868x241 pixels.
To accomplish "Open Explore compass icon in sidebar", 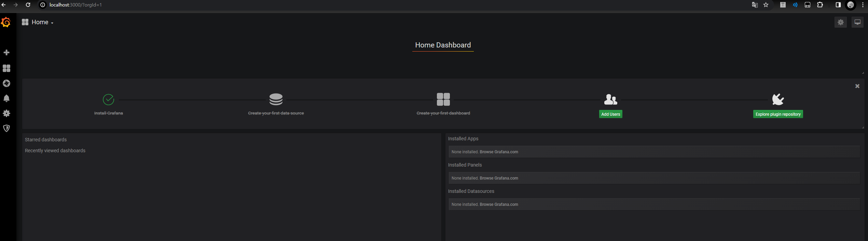I will pyautogui.click(x=6, y=83).
